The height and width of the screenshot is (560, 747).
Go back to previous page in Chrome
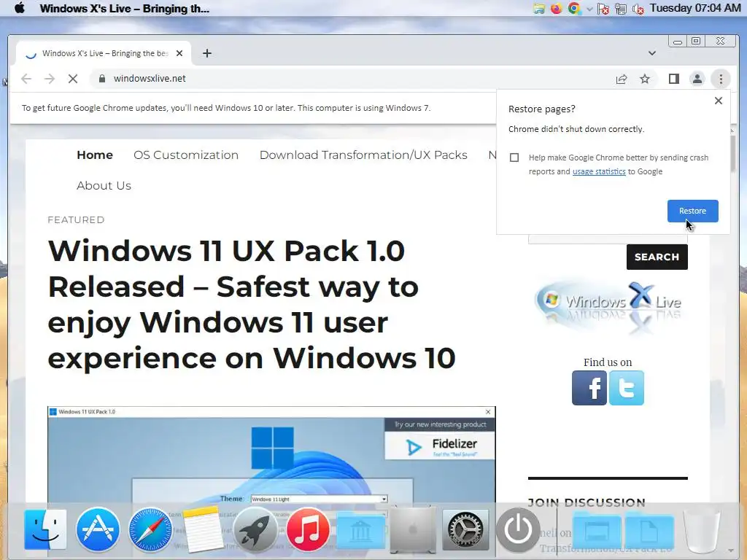(x=26, y=79)
